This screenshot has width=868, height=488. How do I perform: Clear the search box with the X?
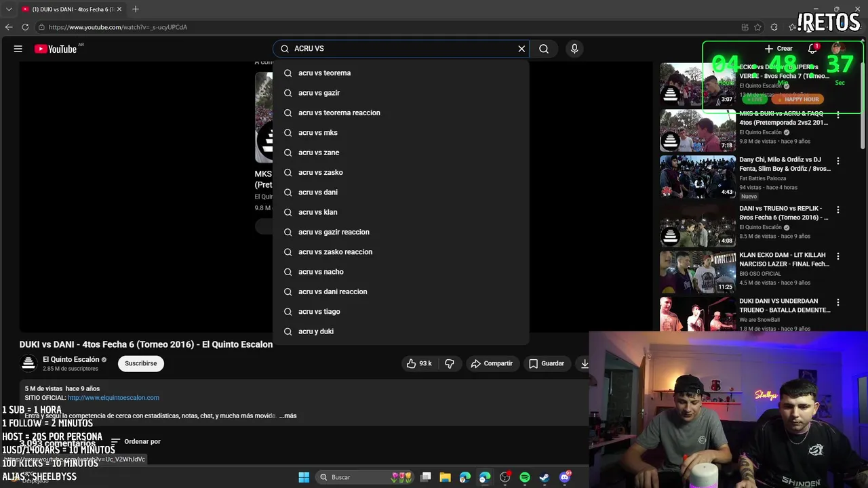[521, 49]
